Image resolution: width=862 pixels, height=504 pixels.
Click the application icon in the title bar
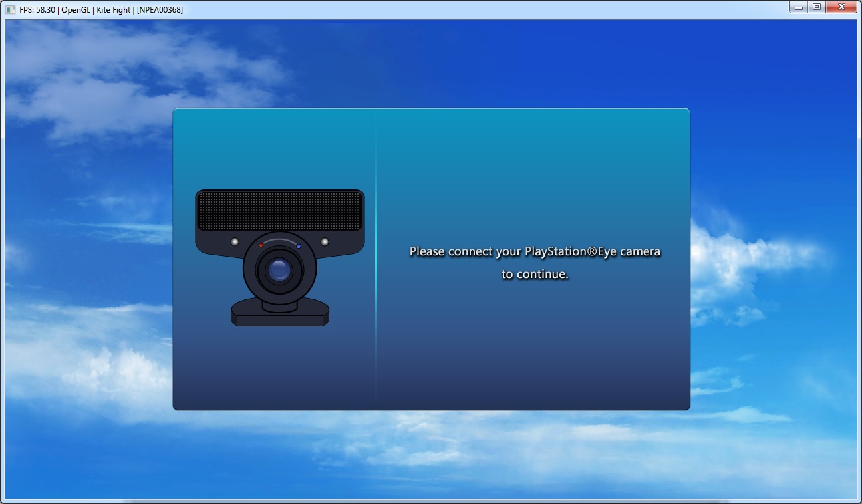(10, 10)
